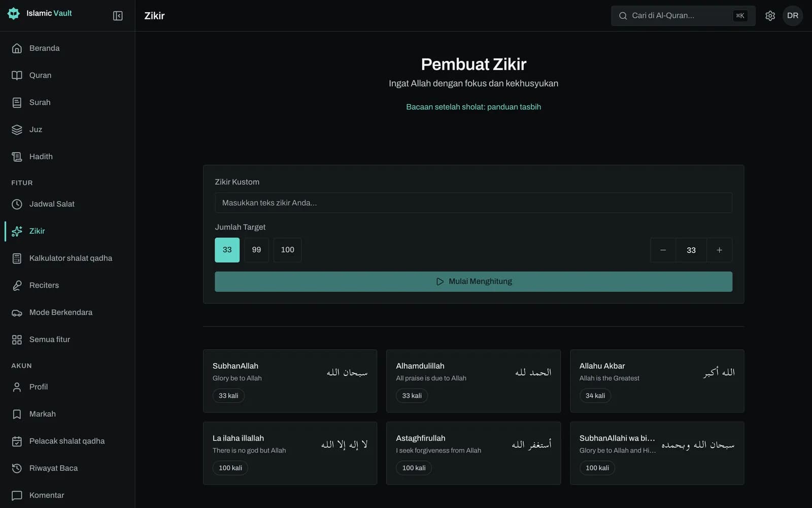Viewport: 812px width, 508px height.
Task: Open Bacaan setelah sholat tasbih link
Action: 473,107
